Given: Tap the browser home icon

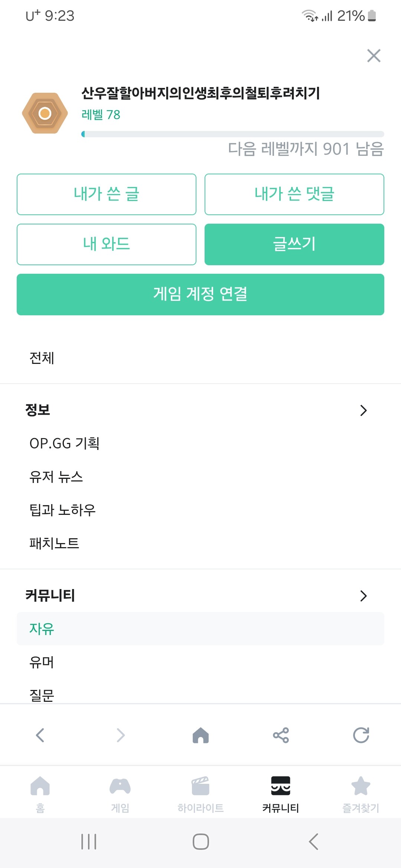Looking at the screenshot, I should tap(200, 735).
